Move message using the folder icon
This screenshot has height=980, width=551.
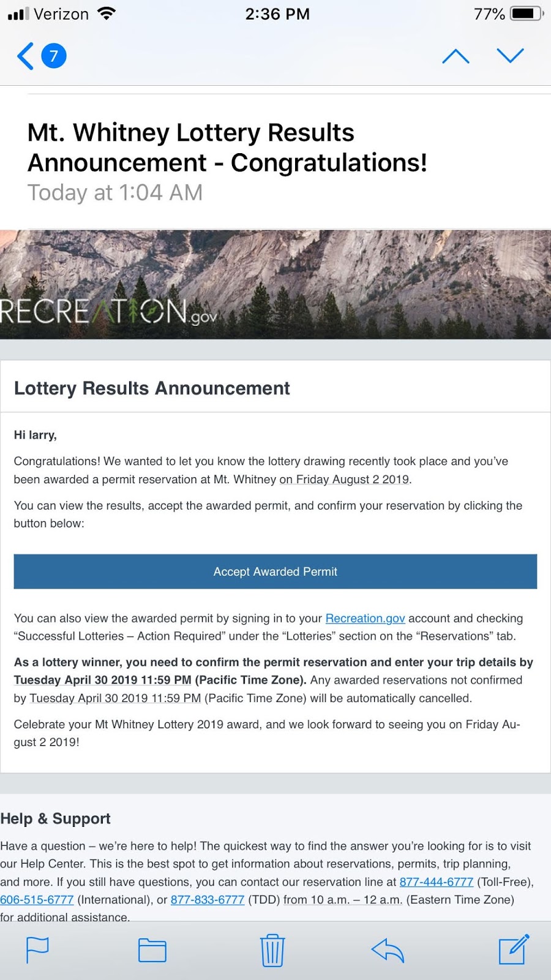152,951
